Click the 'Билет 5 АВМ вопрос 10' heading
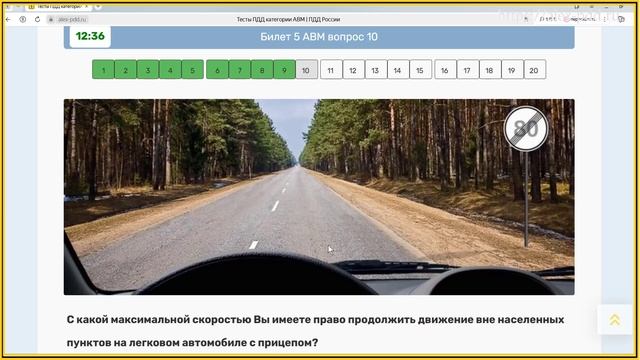This screenshot has height=360, width=640. [x=319, y=37]
